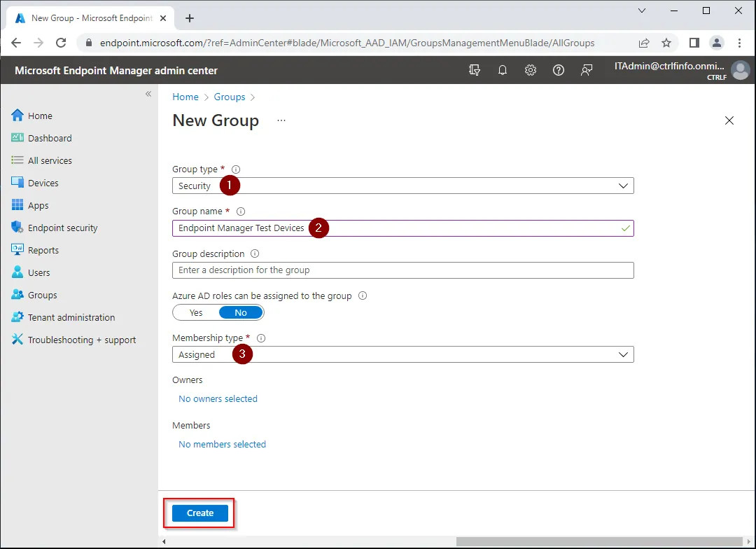Open Chrome three-dot menu

pos(739,43)
